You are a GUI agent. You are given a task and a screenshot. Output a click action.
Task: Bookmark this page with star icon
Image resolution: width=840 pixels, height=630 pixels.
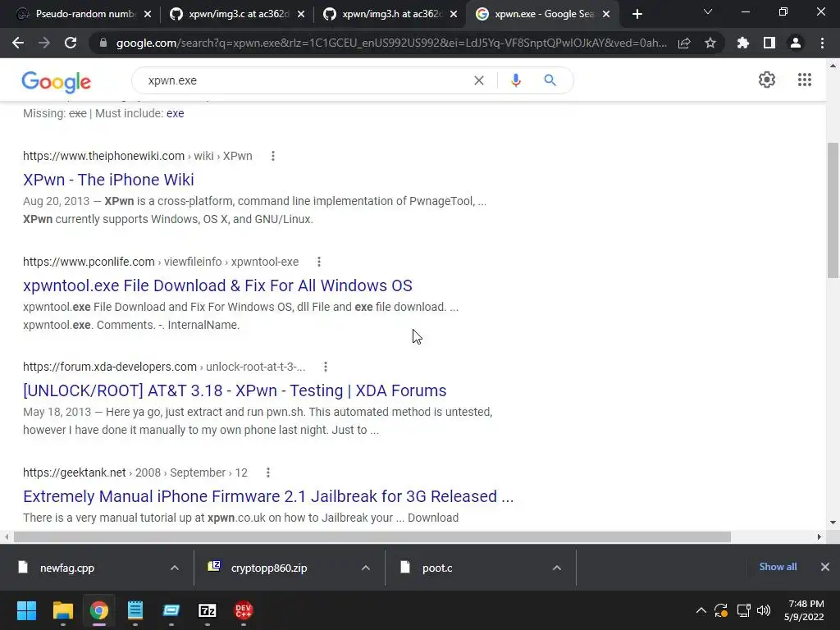click(x=710, y=43)
